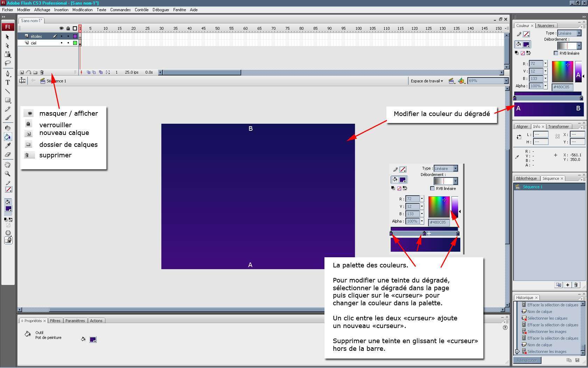Select the Line tool

8,91
